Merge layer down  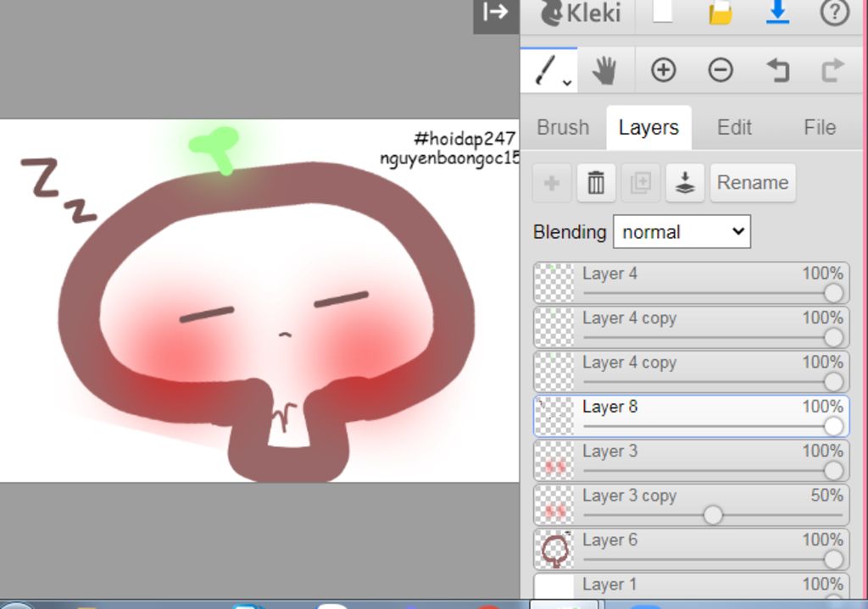[685, 183]
